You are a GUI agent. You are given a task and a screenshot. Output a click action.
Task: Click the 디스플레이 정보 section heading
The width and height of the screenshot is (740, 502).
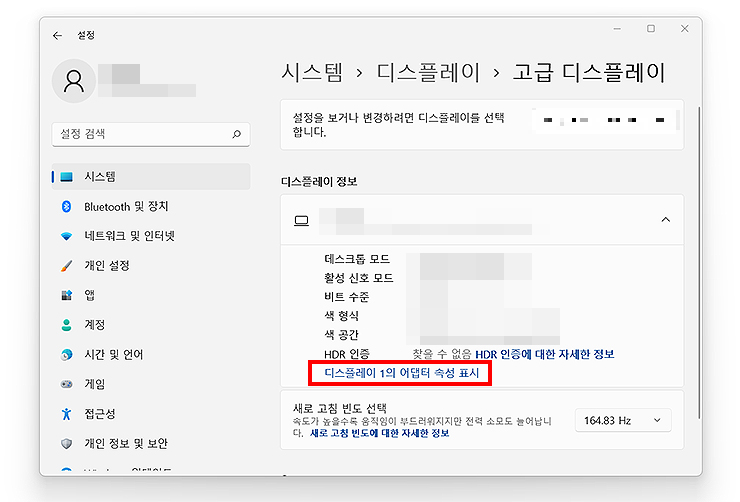(319, 182)
